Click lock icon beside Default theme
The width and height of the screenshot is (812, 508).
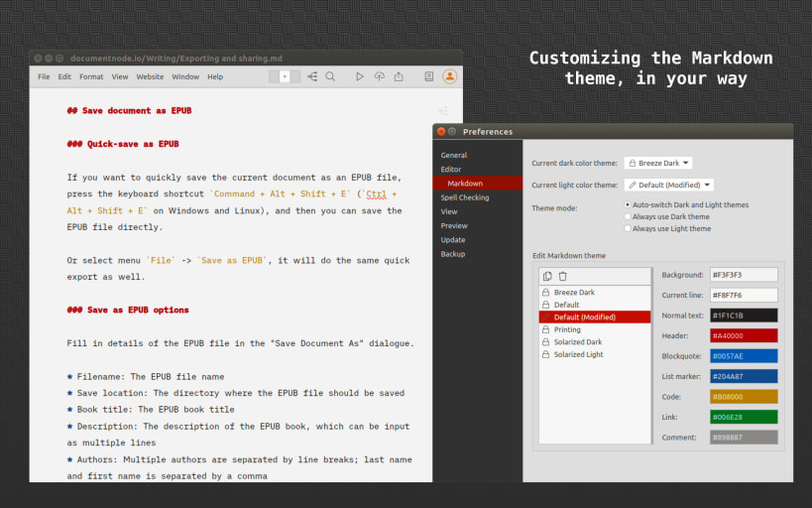546,305
